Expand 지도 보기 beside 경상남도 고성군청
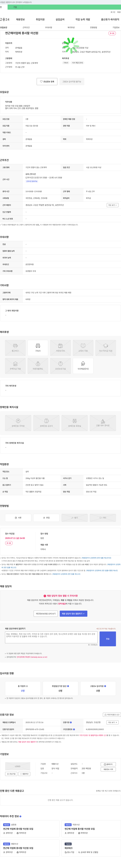121x868 pixels. [113, 722]
